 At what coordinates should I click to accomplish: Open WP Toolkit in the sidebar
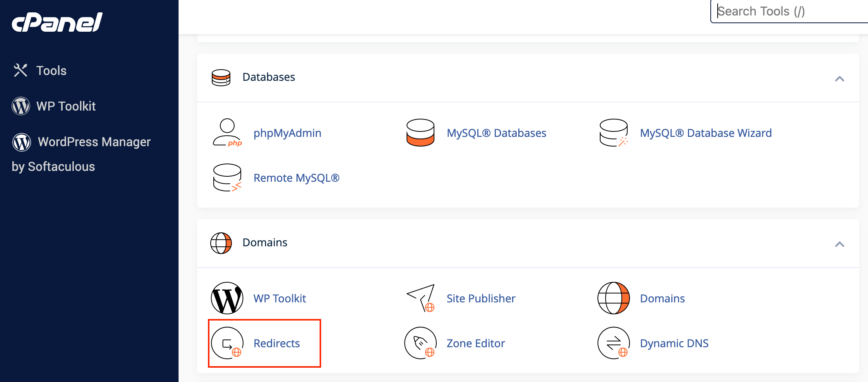tap(66, 106)
